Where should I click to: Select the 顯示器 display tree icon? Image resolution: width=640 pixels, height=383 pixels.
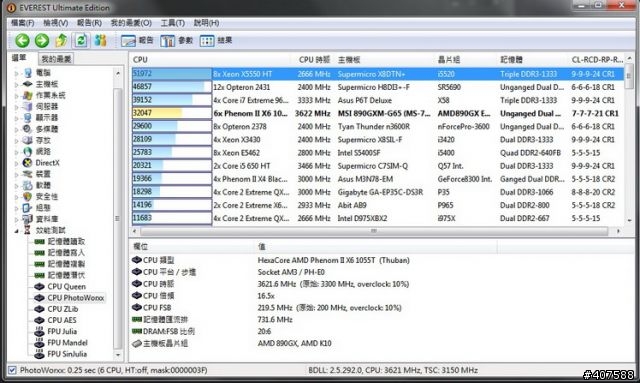(x=28, y=118)
